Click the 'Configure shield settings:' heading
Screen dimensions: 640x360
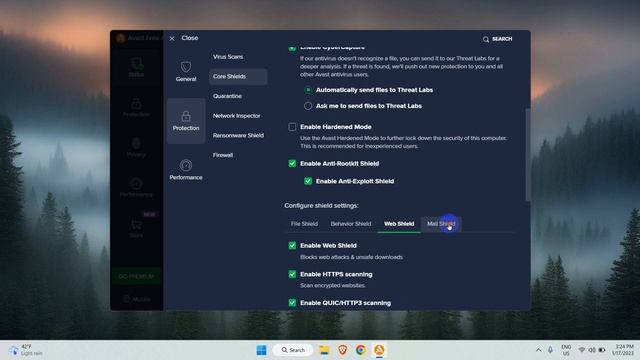(x=322, y=205)
